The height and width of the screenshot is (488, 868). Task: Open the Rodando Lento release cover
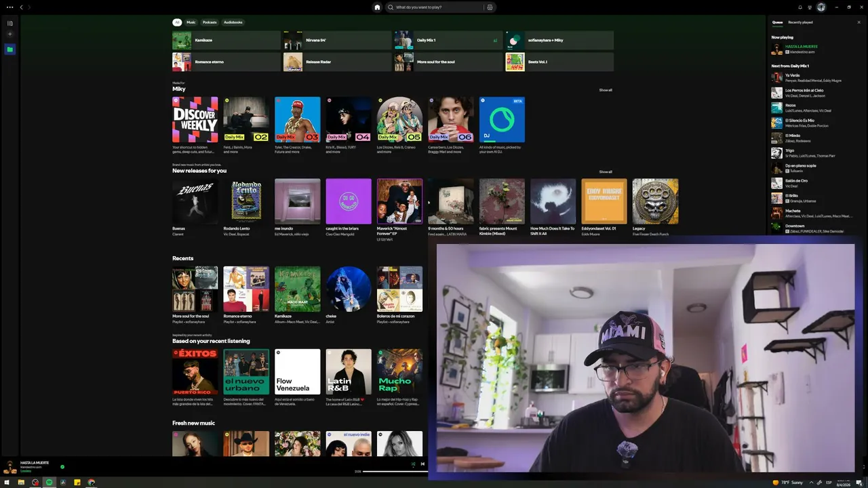pyautogui.click(x=246, y=201)
